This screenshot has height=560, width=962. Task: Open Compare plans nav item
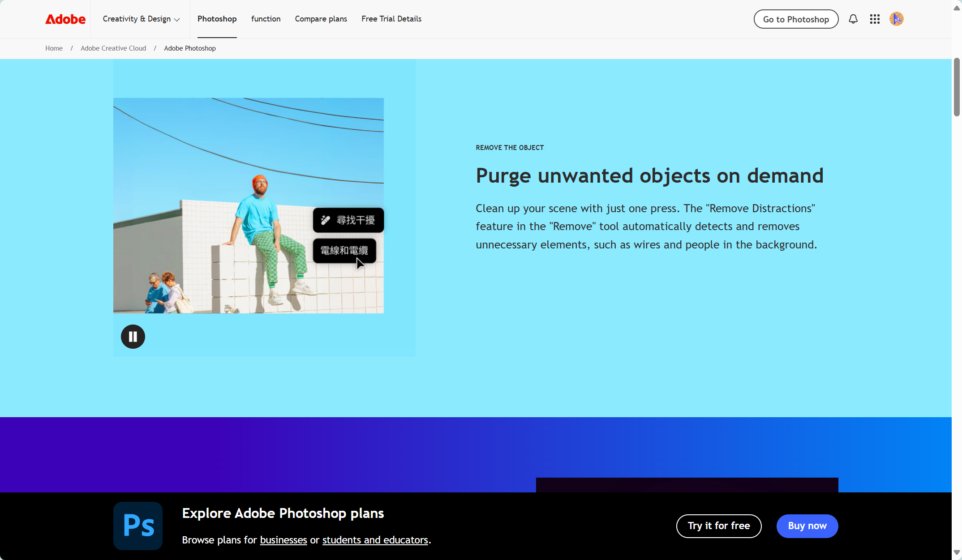click(321, 19)
